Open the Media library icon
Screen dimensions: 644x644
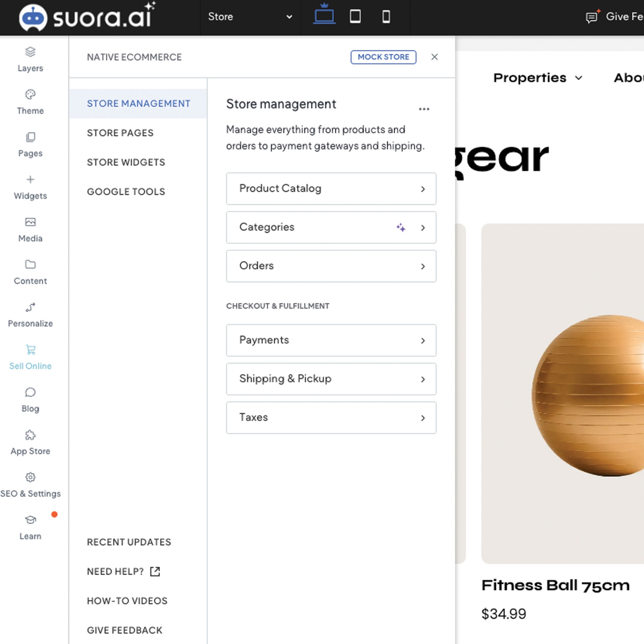coord(30,222)
